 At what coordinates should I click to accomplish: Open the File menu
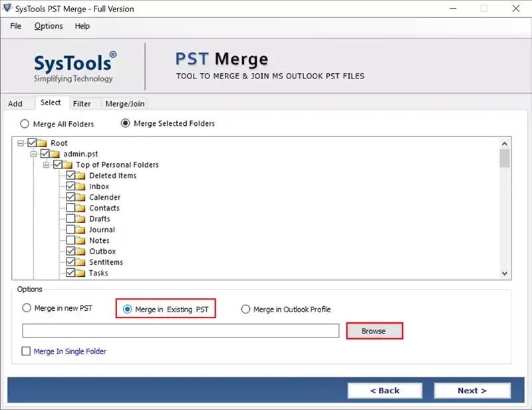(15, 26)
